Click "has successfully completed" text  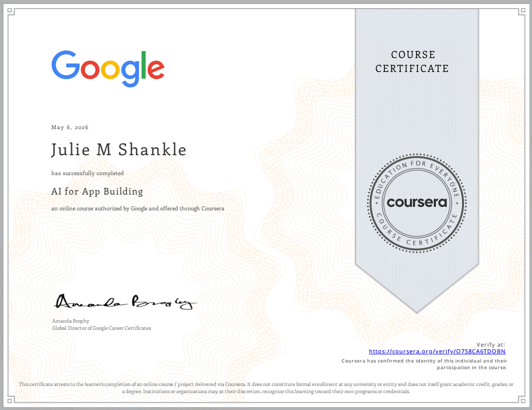pos(87,173)
